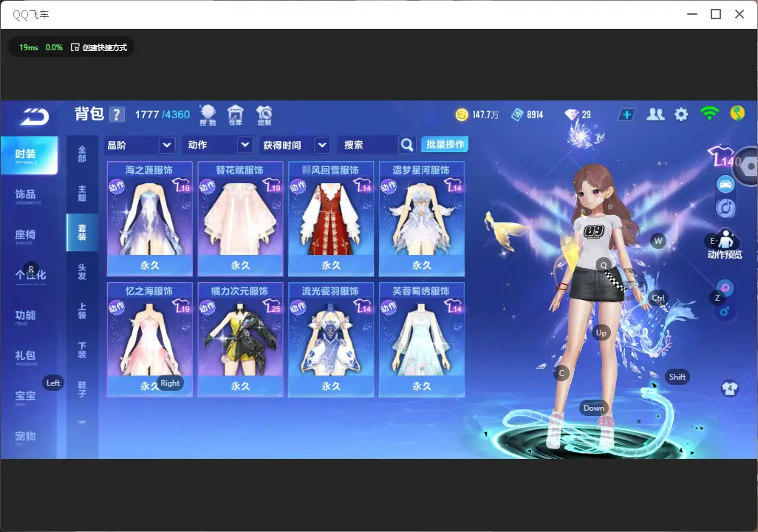
Task: Open 动作预览 action preview
Action: 725,245
